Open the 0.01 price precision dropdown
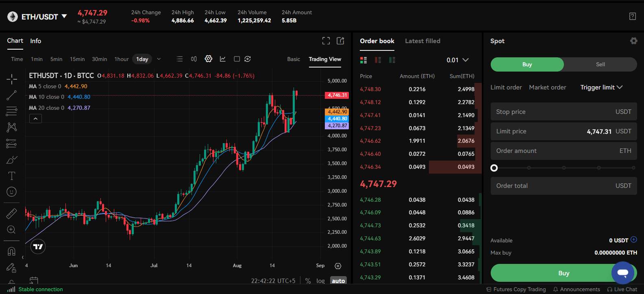The width and height of the screenshot is (644, 294). [x=457, y=60]
